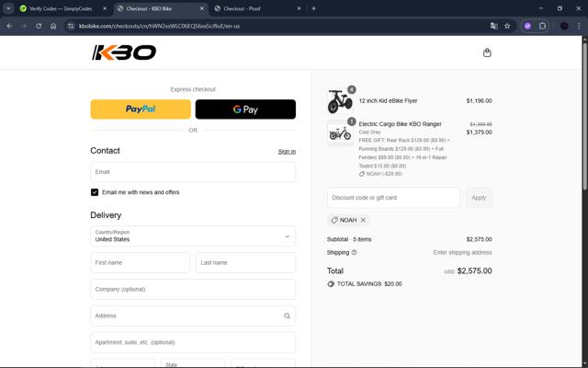This screenshot has width=588, height=368.
Task: Open browser profile avatar
Action: (x=564, y=26)
